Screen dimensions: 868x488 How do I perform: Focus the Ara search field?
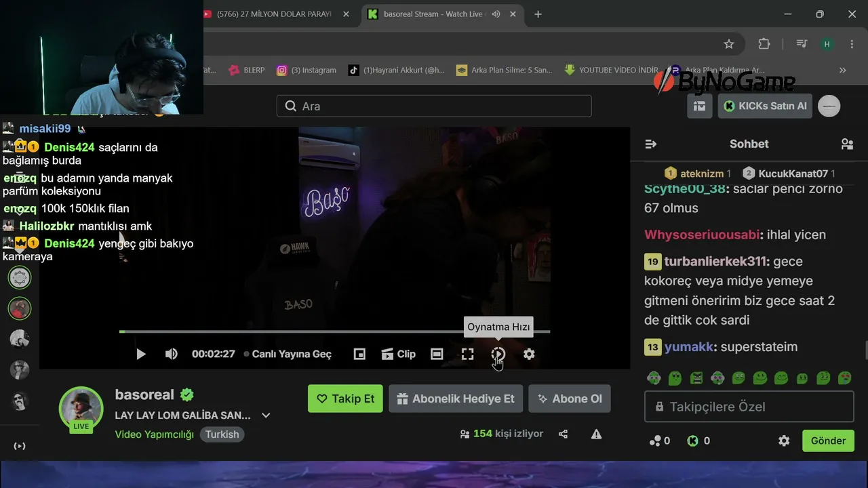click(x=434, y=106)
